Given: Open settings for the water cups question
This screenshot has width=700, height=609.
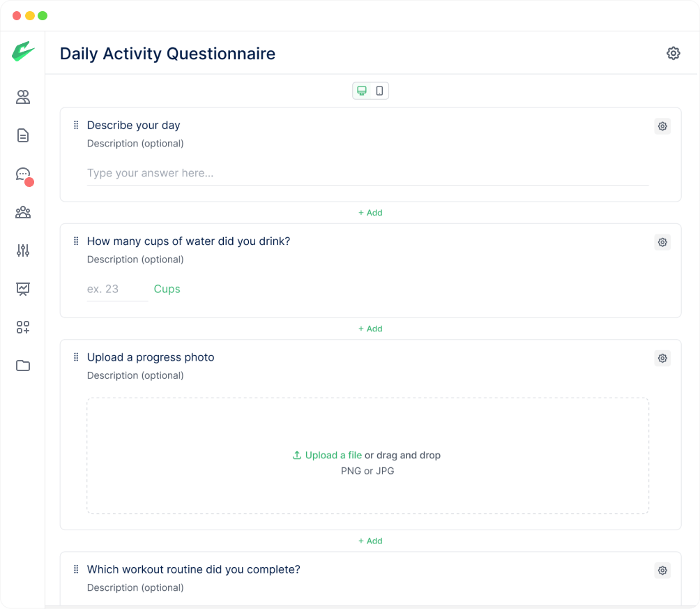Looking at the screenshot, I should (662, 242).
